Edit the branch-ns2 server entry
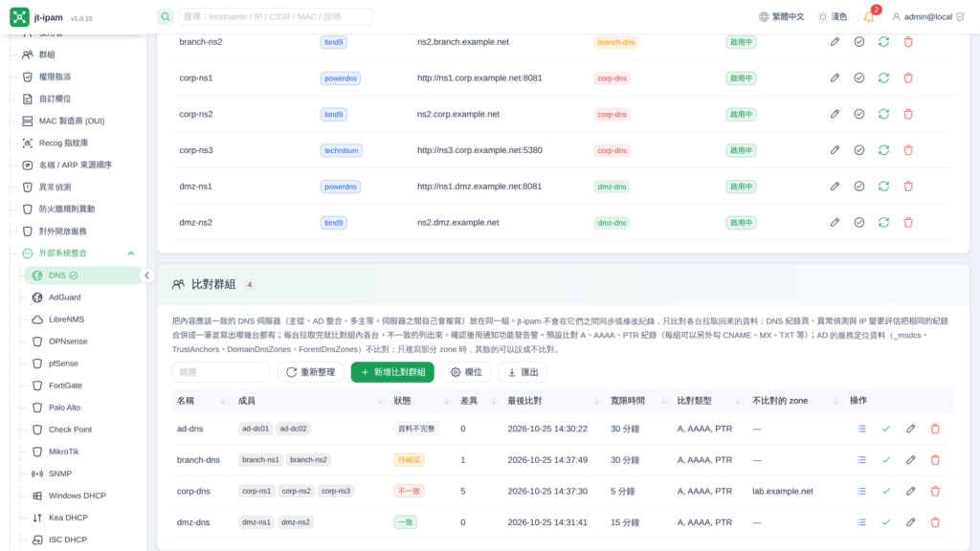Screen dimensions: 980x551 point(835,42)
